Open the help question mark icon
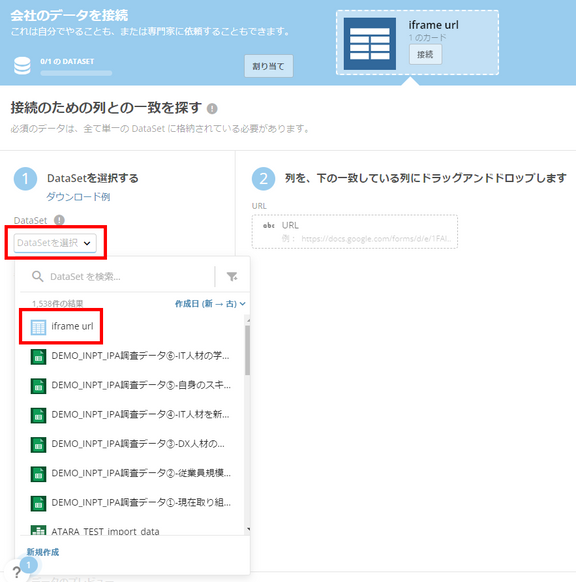 click(16, 572)
